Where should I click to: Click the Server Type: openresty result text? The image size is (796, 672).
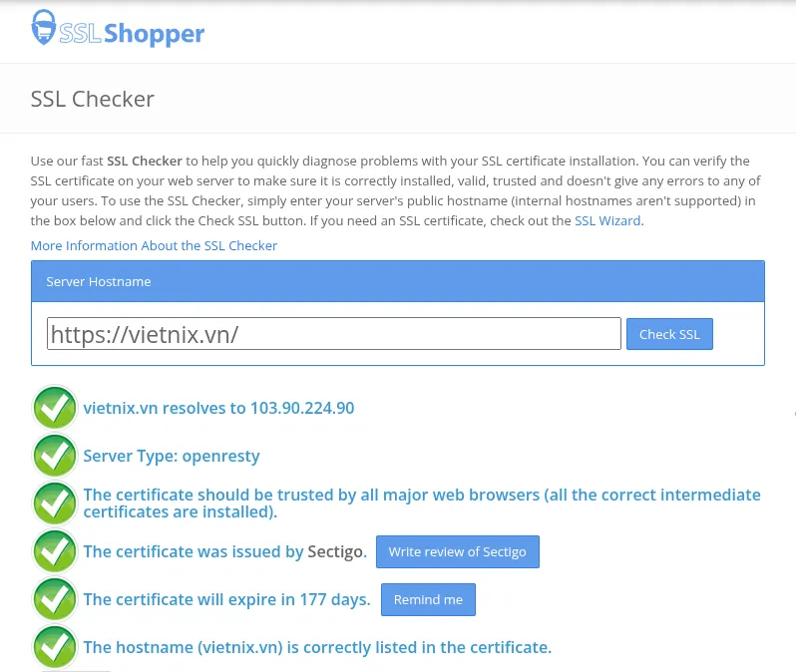point(172,456)
